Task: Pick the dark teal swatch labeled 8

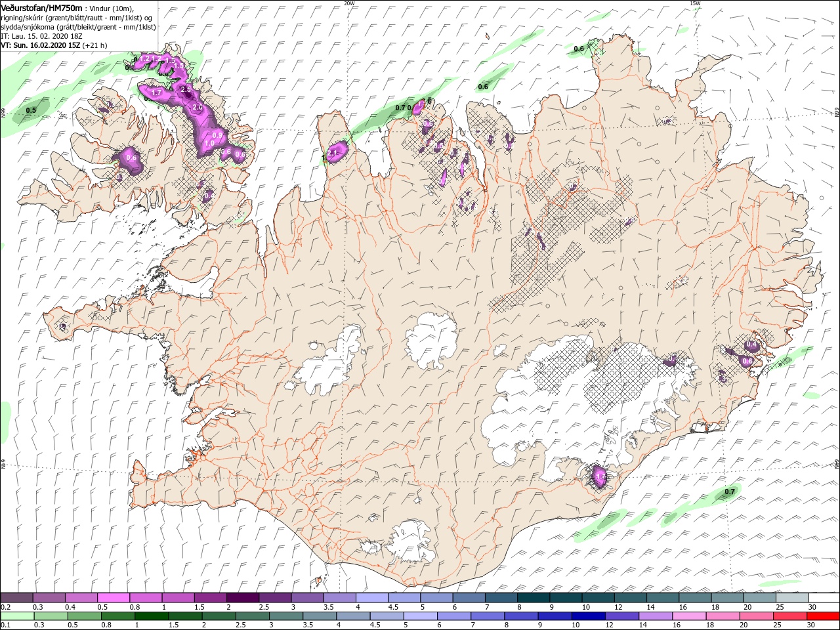Action: (533, 598)
